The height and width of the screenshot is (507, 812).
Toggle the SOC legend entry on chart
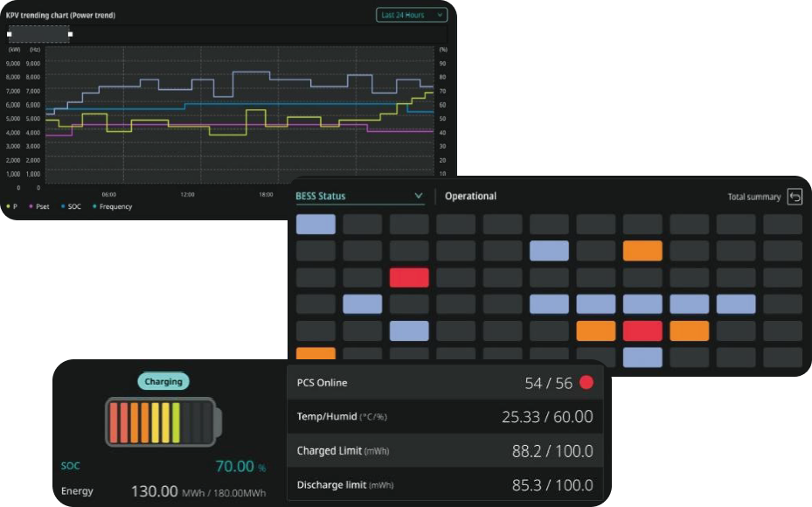pos(69,207)
